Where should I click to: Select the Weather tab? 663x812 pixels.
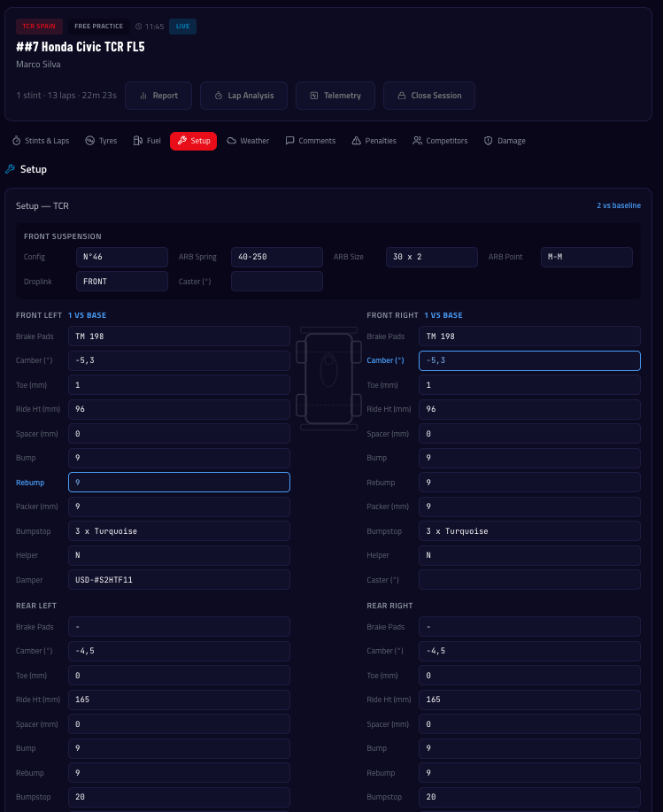248,141
